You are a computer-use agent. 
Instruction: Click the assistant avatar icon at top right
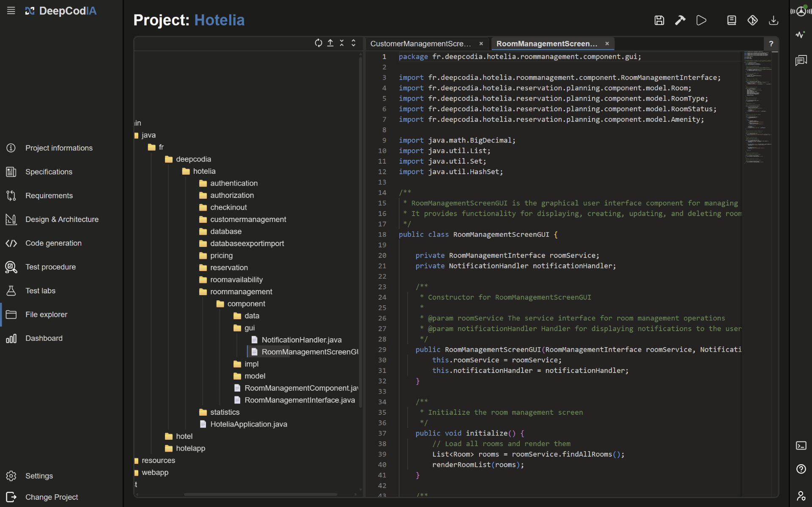[801, 11]
